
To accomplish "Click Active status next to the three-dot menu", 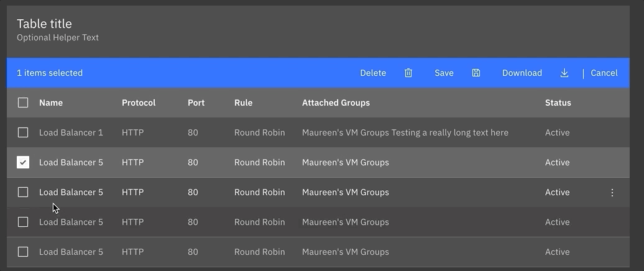I will [558, 192].
